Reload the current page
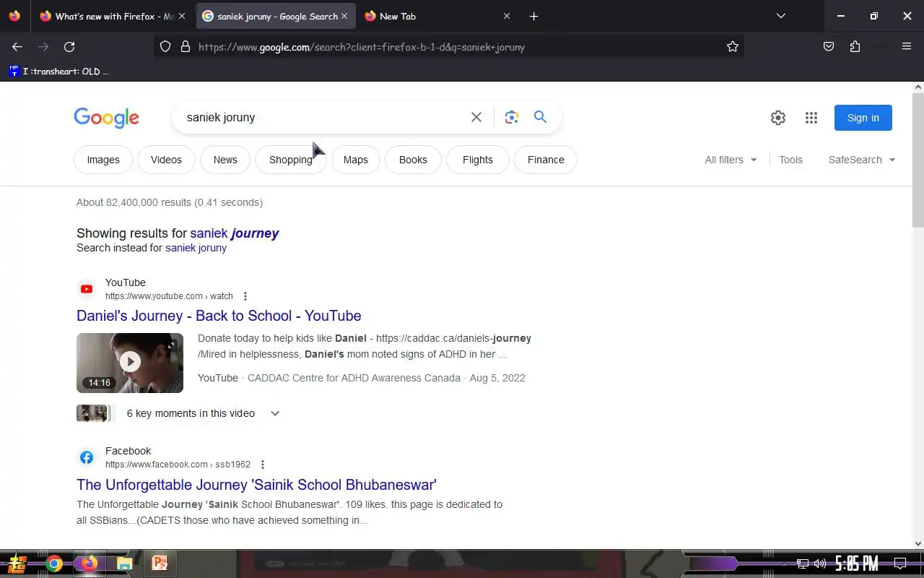The image size is (924, 578). tap(69, 47)
